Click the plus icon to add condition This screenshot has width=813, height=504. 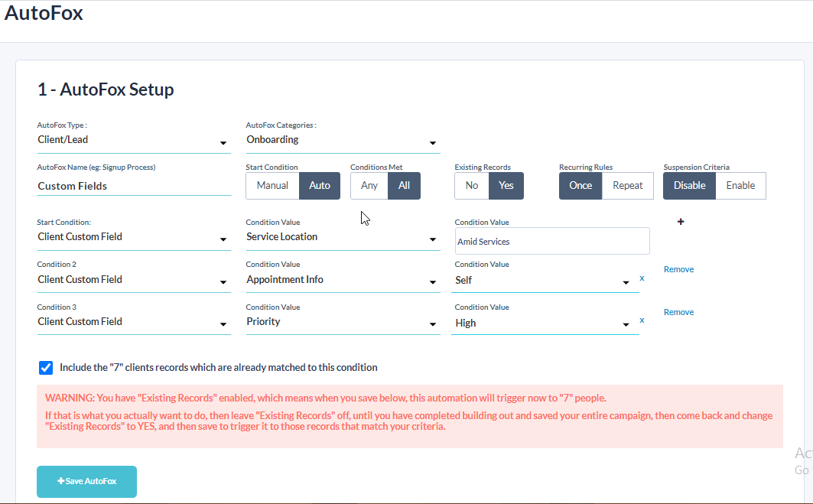click(x=681, y=222)
